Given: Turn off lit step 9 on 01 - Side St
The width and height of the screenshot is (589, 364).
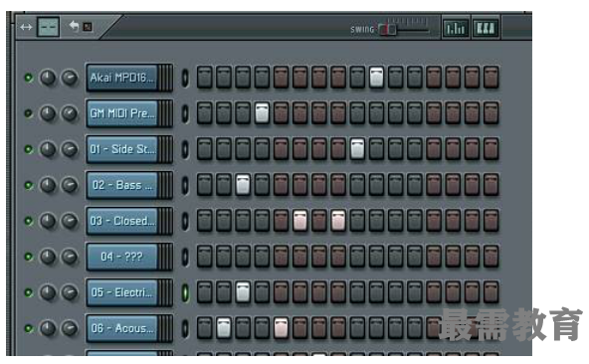Looking at the screenshot, I should pyautogui.click(x=357, y=149).
